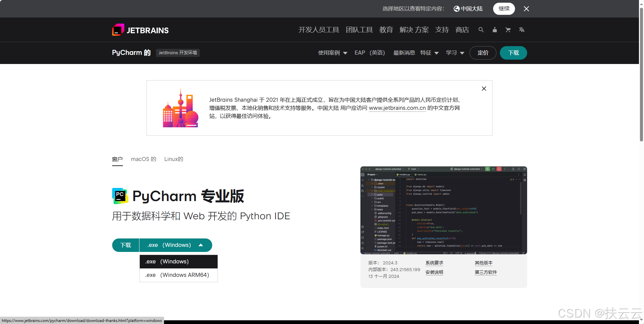Open the site search magnifier icon
Image resolution: width=644 pixels, height=324 pixels.
tap(481, 30)
